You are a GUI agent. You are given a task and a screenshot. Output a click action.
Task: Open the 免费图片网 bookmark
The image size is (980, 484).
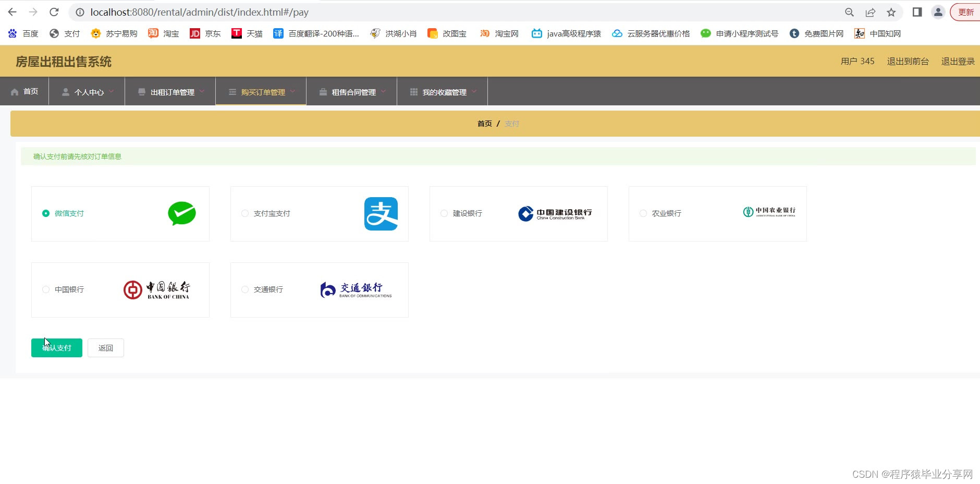[x=817, y=33]
